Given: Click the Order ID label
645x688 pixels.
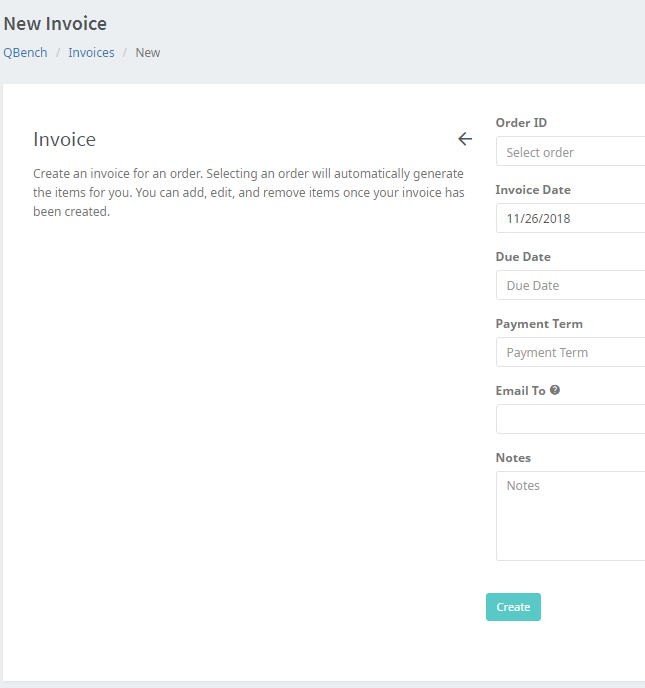Looking at the screenshot, I should click(521, 123).
